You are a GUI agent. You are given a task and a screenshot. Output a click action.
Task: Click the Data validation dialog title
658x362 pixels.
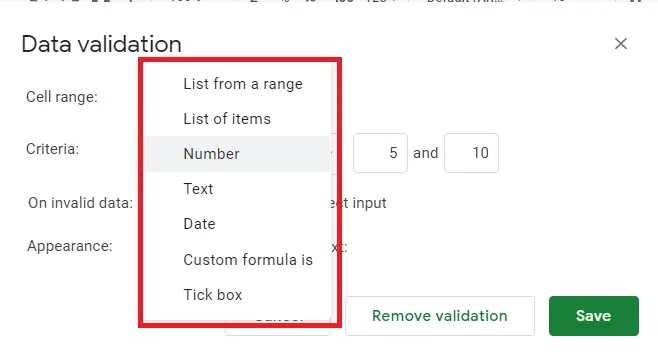(102, 44)
